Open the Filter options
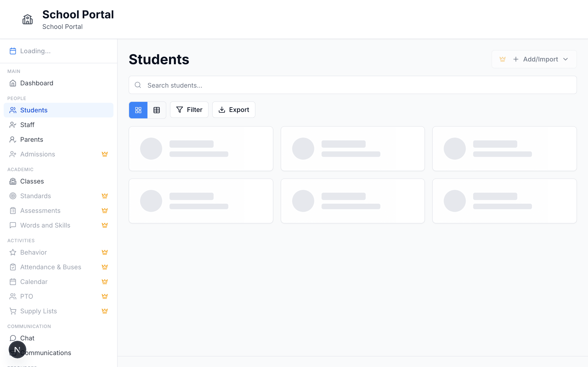Screen dimensions: 588x367 [x=189, y=109]
